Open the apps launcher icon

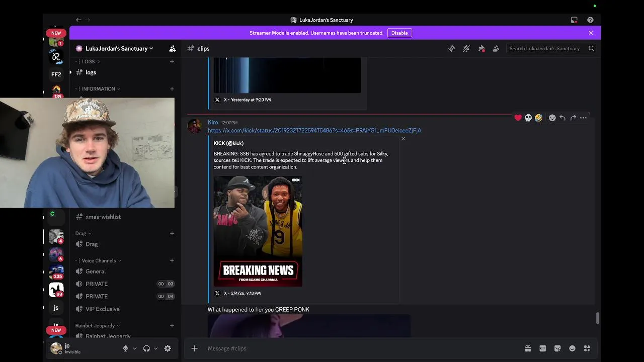[x=587, y=348]
